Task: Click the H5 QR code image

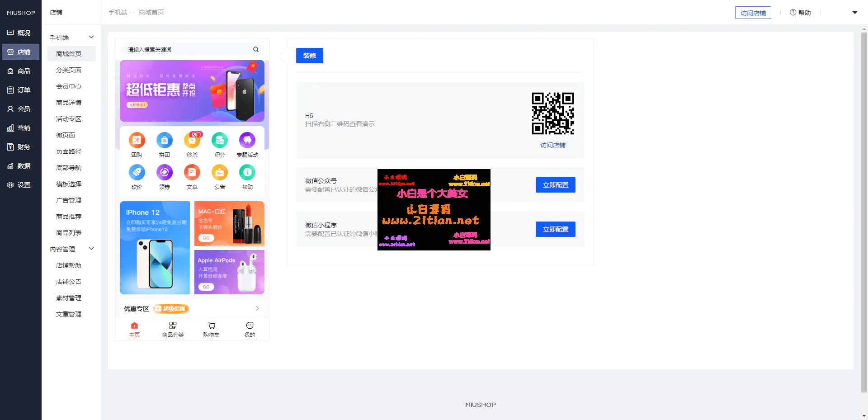Action: pos(553,113)
